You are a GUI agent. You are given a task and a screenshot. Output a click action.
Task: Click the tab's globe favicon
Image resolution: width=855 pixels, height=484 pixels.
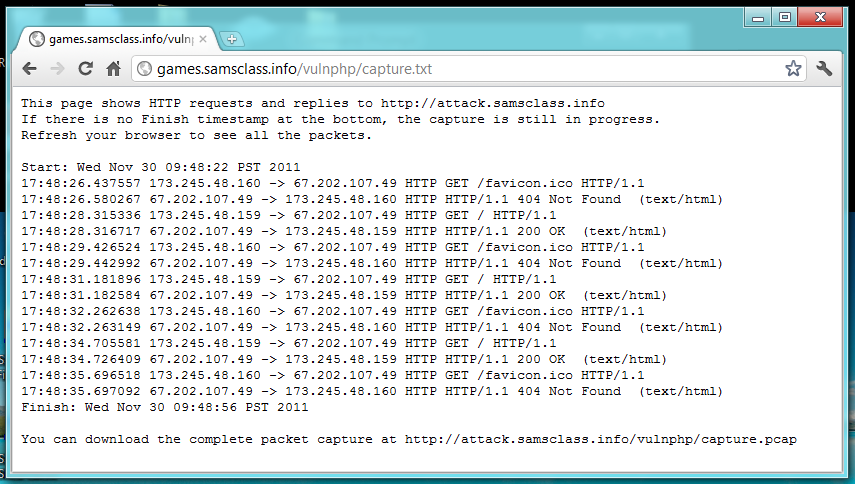coord(37,39)
